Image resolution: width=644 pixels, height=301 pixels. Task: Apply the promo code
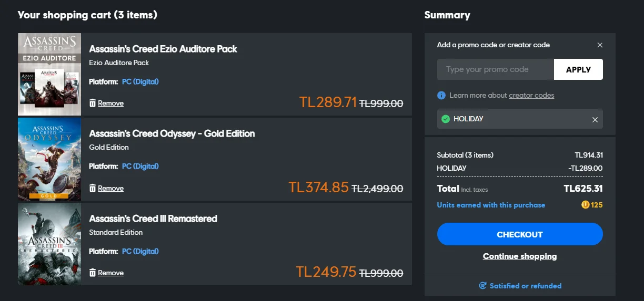coord(578,69)
